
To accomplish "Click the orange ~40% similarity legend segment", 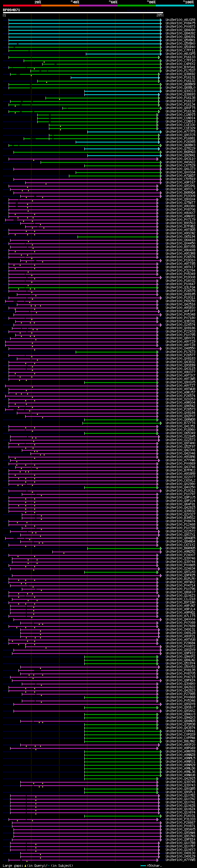I will (60, 6).
